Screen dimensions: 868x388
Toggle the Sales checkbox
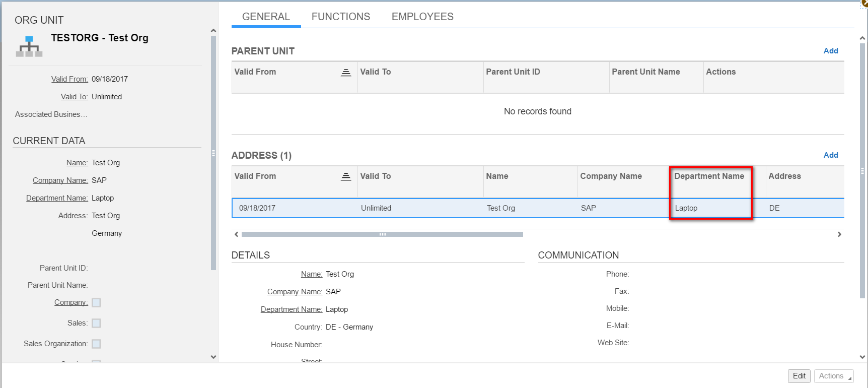96,323
